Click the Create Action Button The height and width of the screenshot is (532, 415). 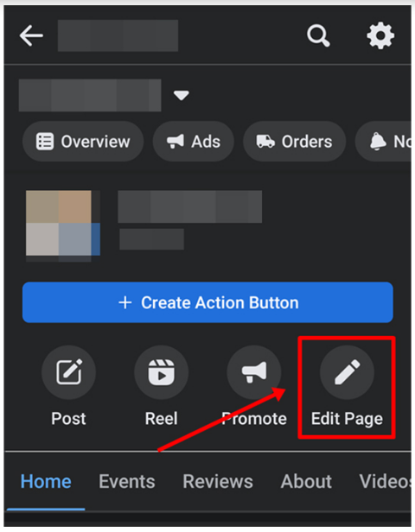click(207, 302)
